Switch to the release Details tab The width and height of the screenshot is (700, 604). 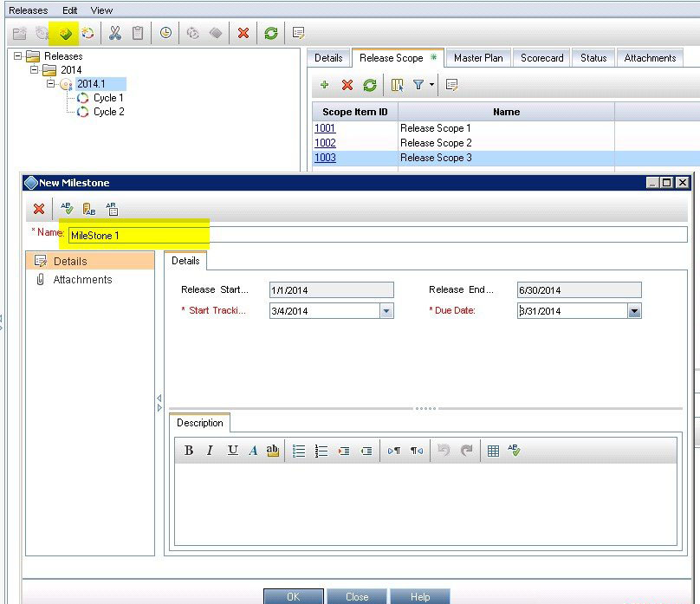328,58
